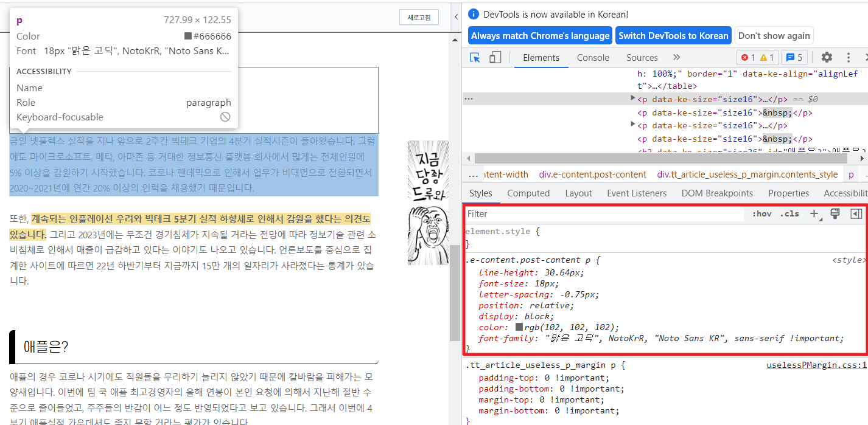Open the DevTools overflow menu chevron
This screenshot has width=868, height=425.
coord(676,57)
